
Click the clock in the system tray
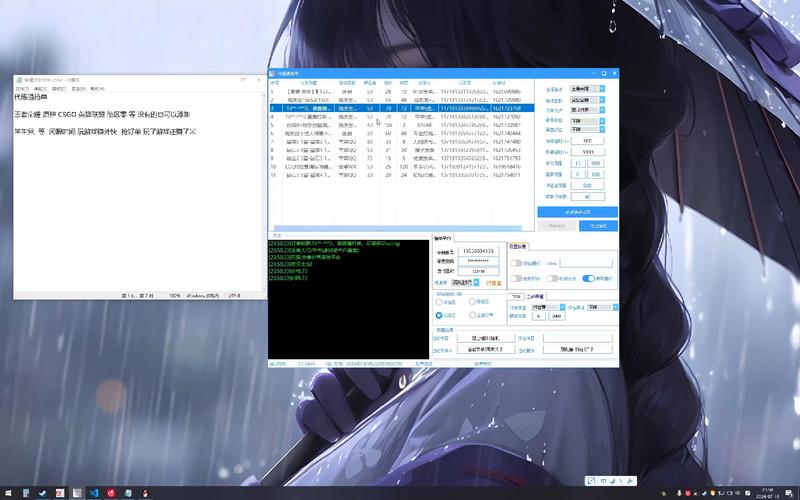[768, 493]
